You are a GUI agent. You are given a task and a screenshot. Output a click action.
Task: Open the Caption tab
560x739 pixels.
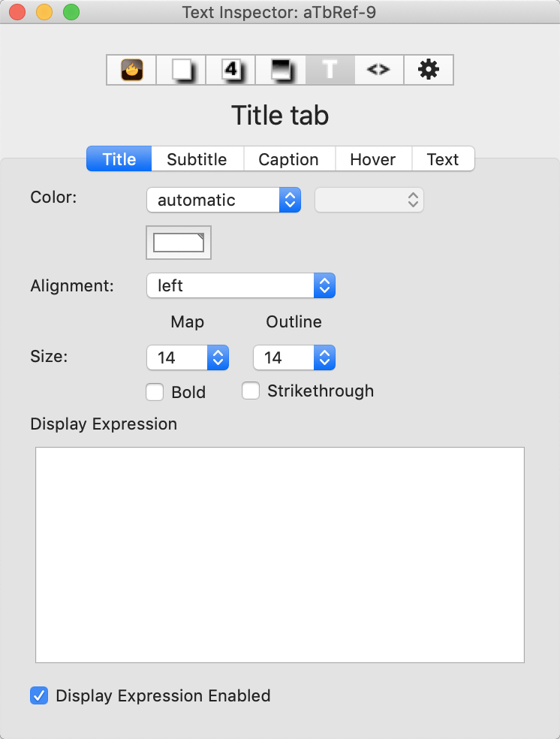tap(288, 158)
